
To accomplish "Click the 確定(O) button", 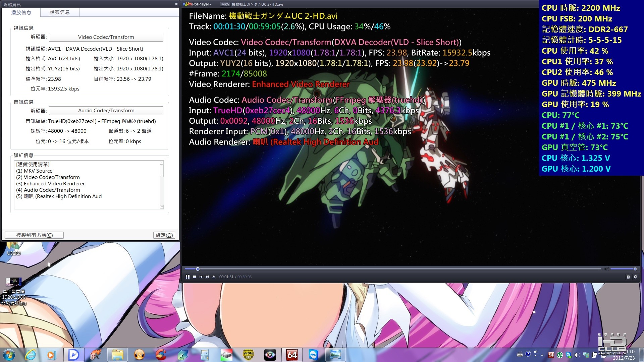I will coord(164,235).
